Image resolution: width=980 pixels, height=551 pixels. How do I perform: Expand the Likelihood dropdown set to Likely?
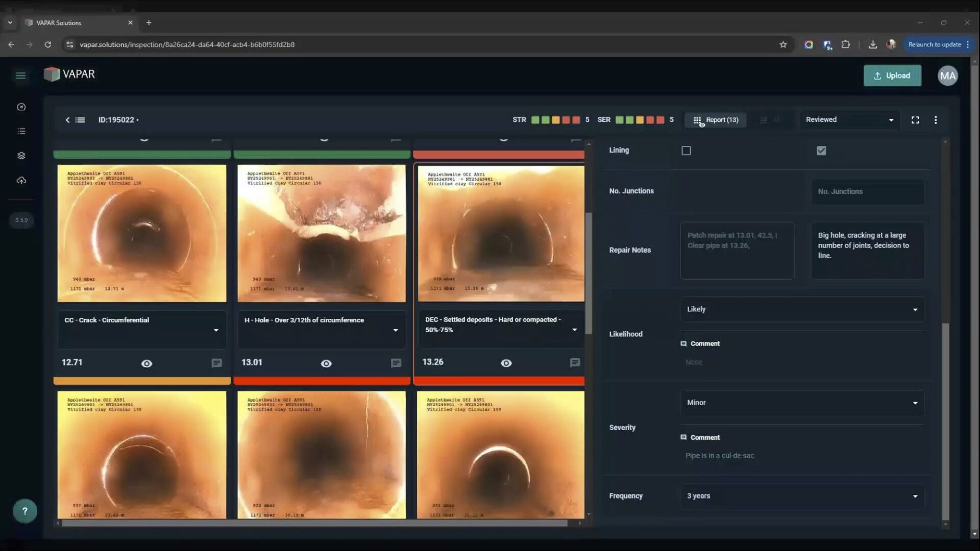click(x=802, y=310)
